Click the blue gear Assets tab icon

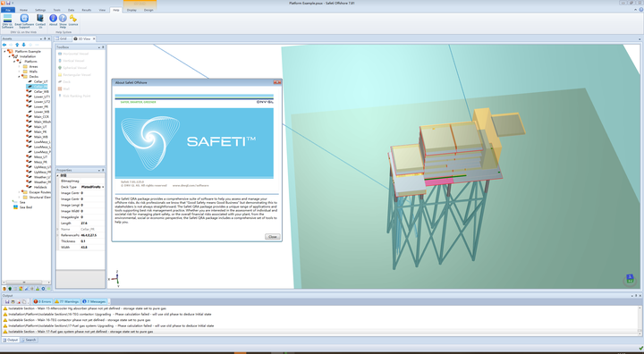pos(43,289)
